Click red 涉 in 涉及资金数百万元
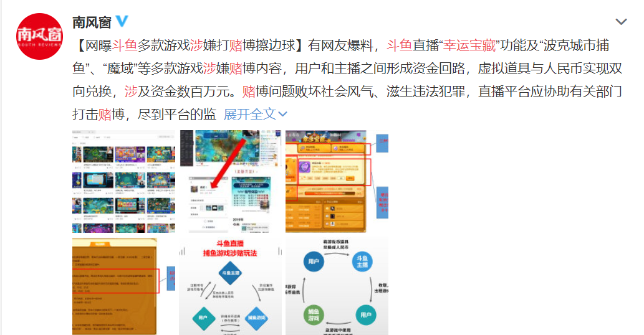The image size is (644, 335). [x=131, y=92]
